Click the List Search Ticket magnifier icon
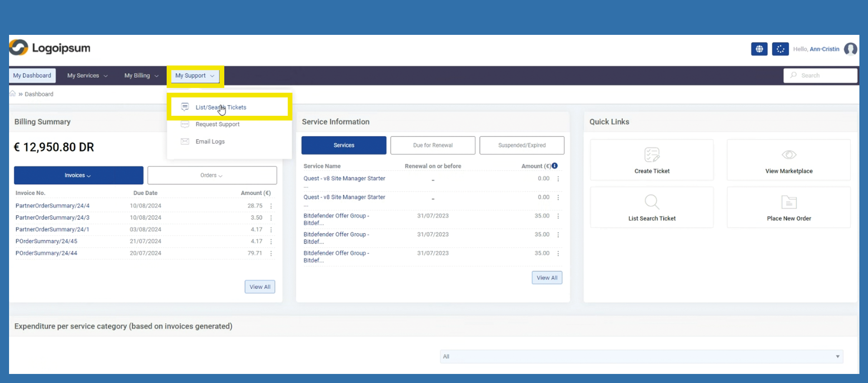The width and height of the screenshot is (868, 383). 652,202
